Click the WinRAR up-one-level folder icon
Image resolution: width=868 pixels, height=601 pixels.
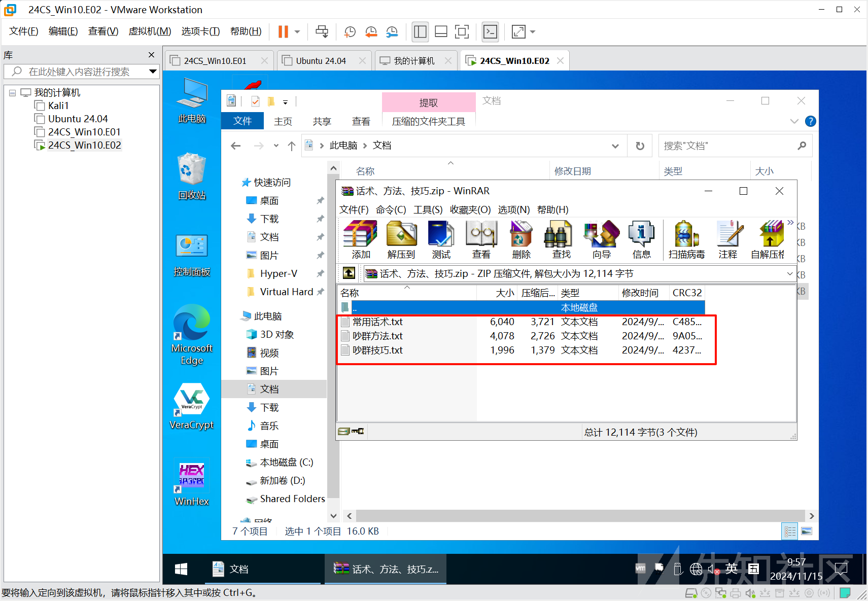click(349, 273)
